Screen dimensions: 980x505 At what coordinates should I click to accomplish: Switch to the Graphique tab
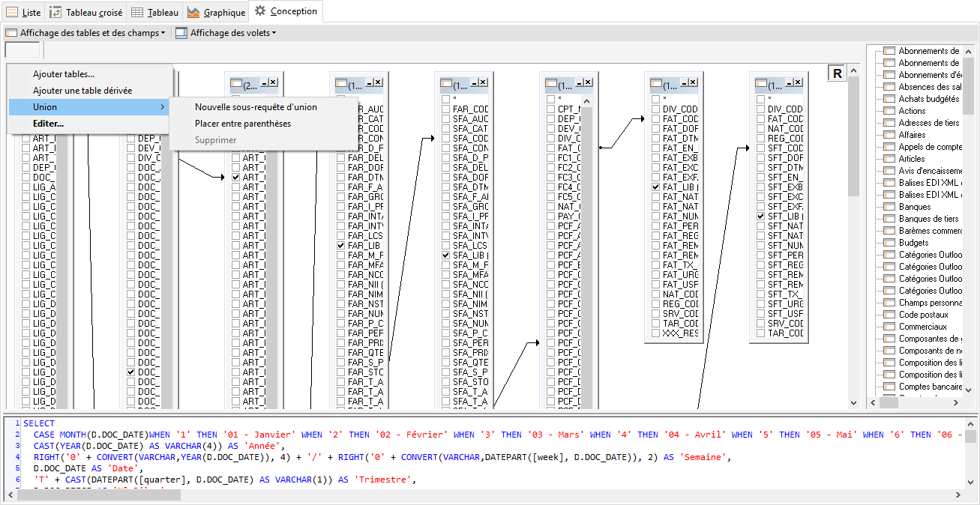216,13
